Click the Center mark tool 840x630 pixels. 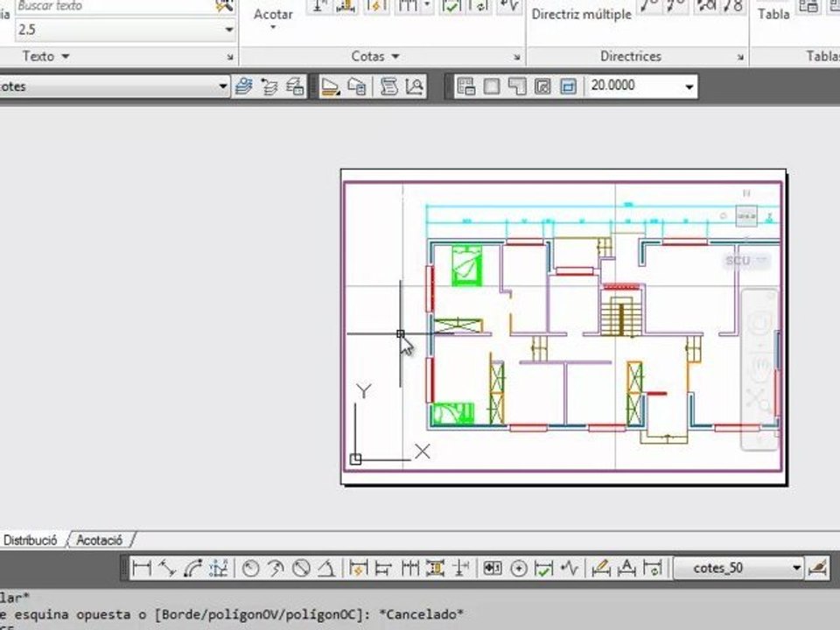(x=519, y=568)
